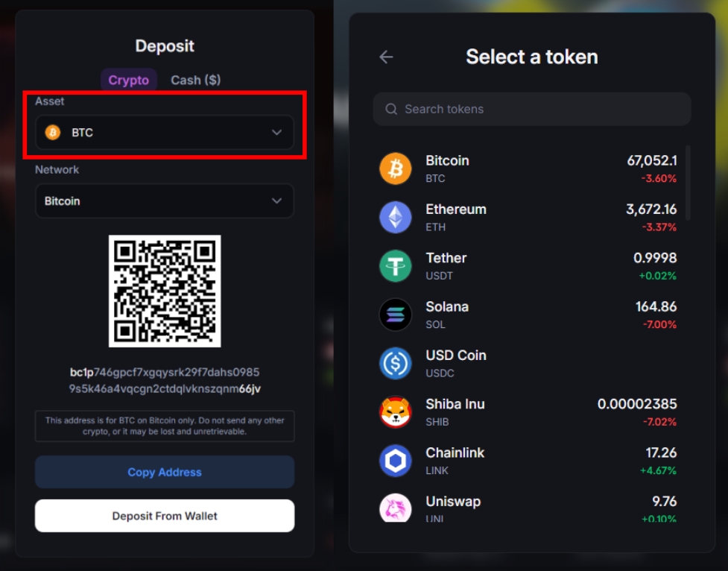Click the bc1p deposit address text

165,380
